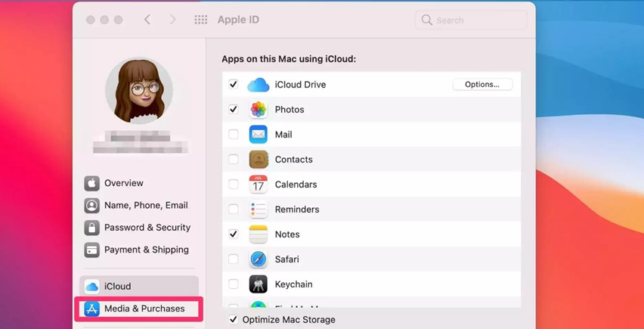Click the Safari compass icon
The height and width of the screenshot is (329, 644).
259,259
